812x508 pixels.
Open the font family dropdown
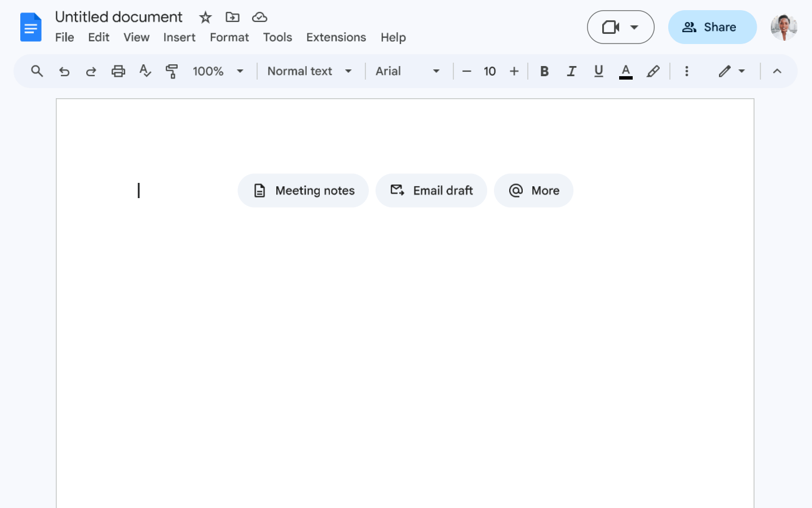click(408, 71)
